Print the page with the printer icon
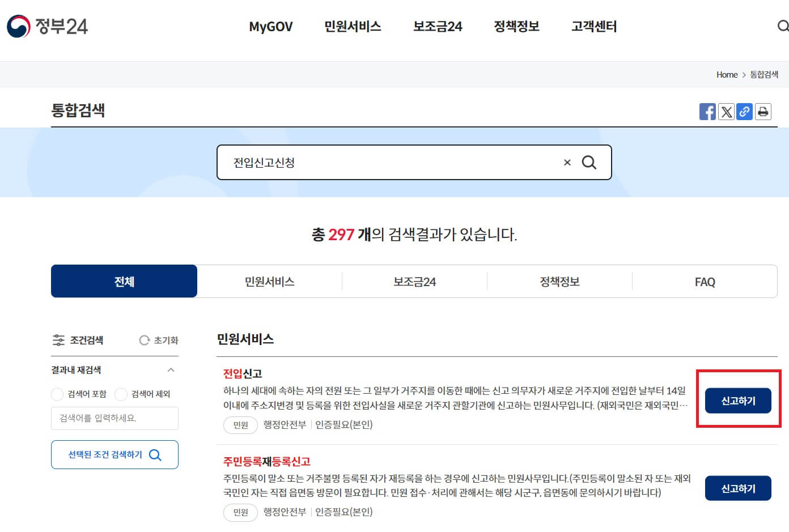This screenshot has width=789, height=532. (x=763, y=112)
